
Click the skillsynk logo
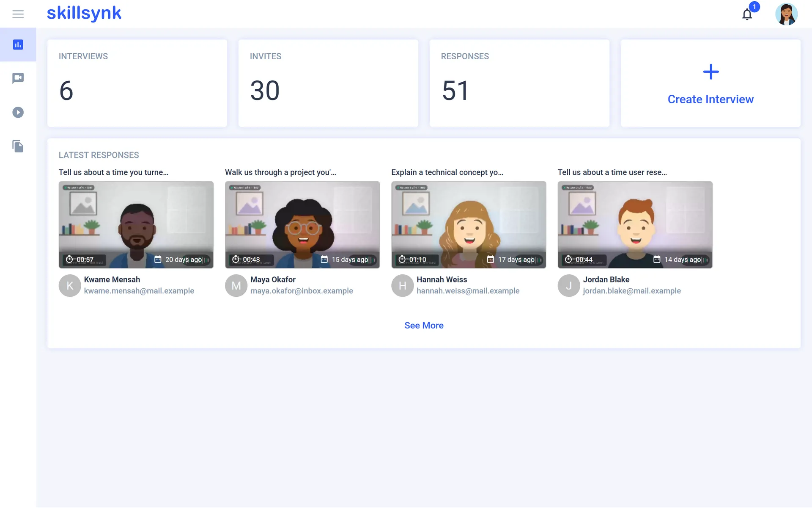[84, 13]
